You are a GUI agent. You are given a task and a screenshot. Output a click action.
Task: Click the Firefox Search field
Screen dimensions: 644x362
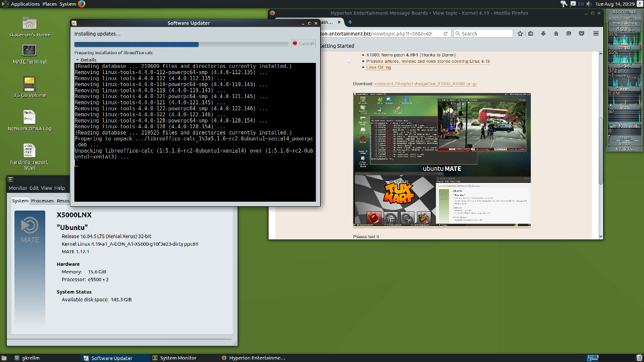coord(483,34)
